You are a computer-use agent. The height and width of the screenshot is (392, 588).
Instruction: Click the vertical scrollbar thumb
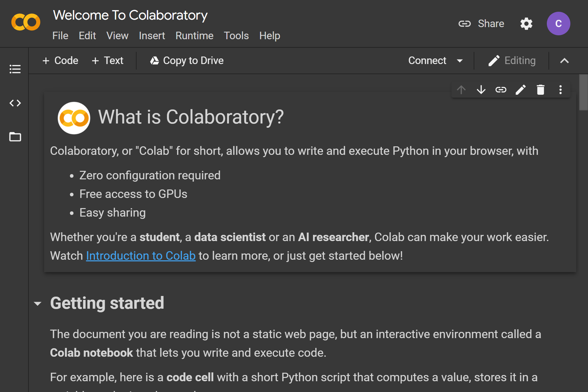tap(583, 92)
